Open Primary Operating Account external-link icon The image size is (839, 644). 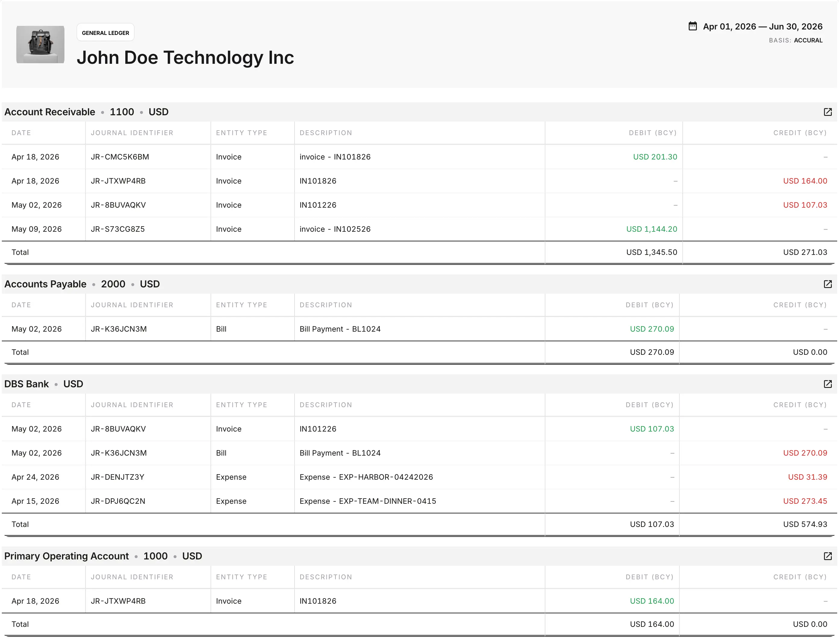tap(828, 556)
